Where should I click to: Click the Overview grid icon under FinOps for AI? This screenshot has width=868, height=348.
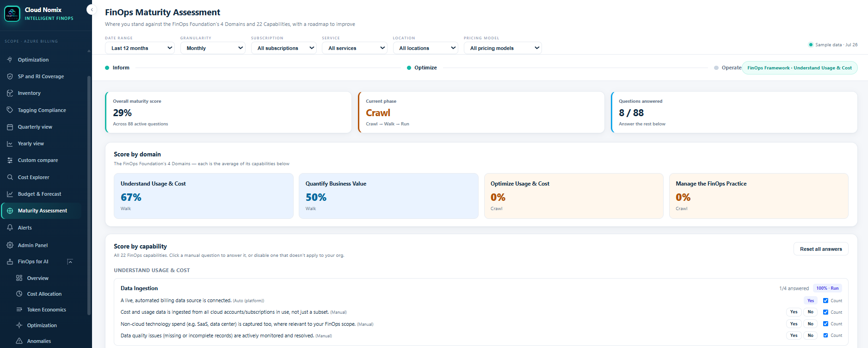pos(19,278)
